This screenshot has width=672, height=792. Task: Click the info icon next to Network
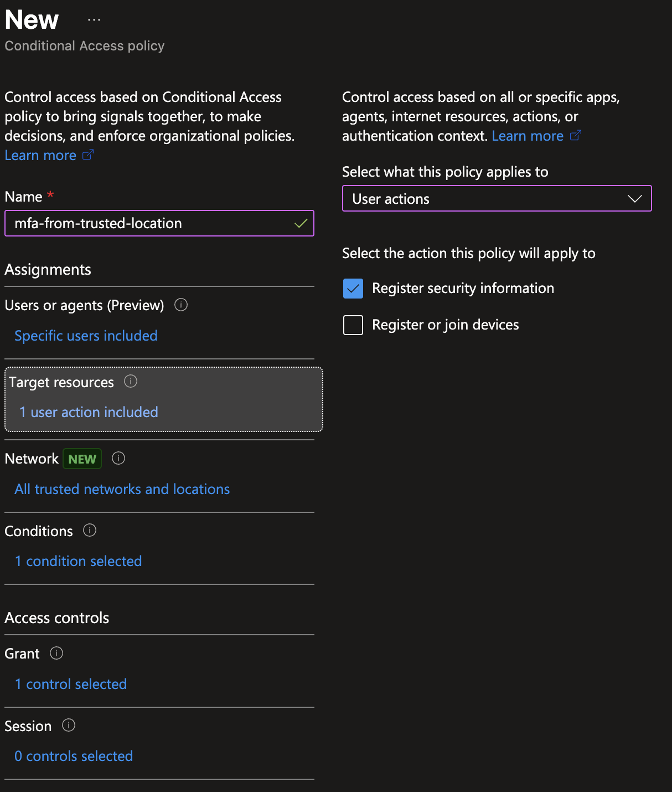click(118, 458)
